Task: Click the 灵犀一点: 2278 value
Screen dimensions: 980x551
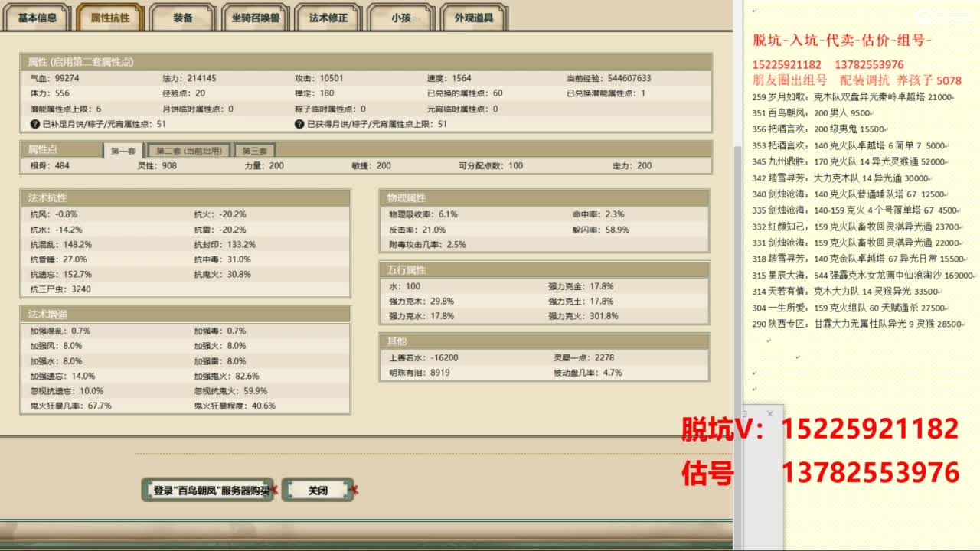Action: click(584, 357)
